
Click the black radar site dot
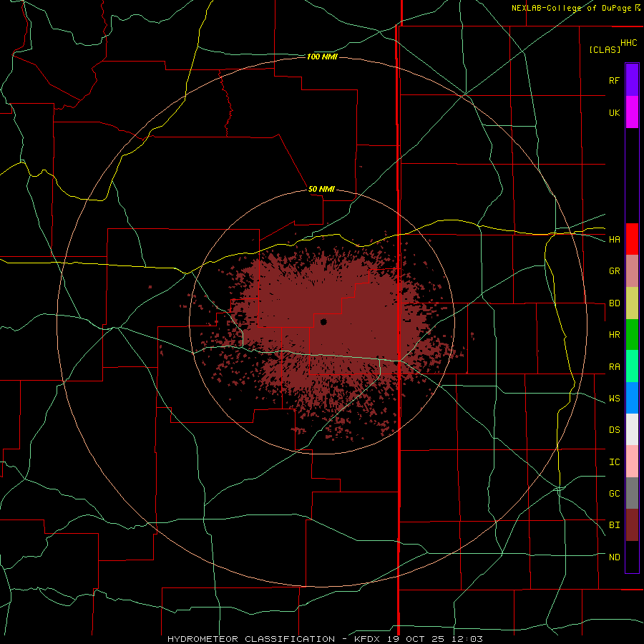pos(323,322)
